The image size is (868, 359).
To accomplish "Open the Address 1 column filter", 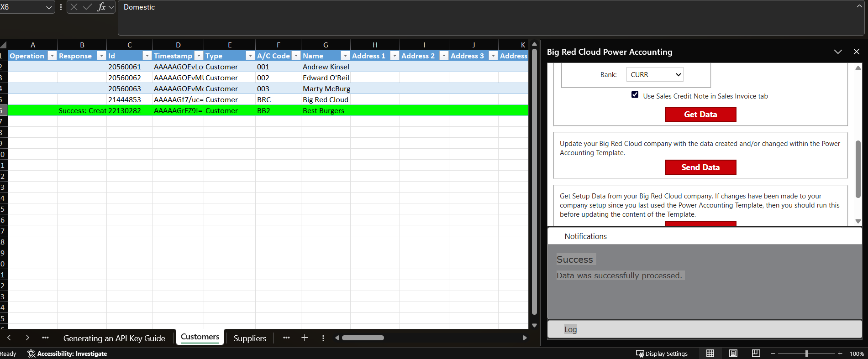I will click(395, 56).
